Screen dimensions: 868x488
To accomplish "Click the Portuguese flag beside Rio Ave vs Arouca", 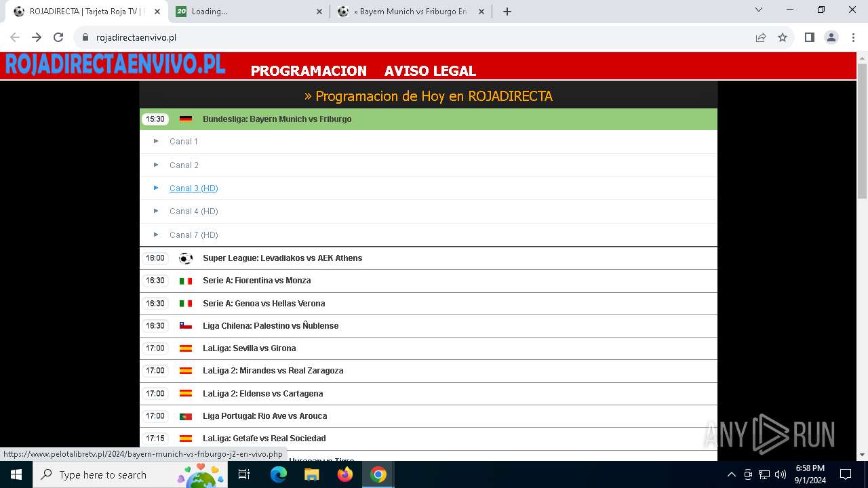I will 186,416.
